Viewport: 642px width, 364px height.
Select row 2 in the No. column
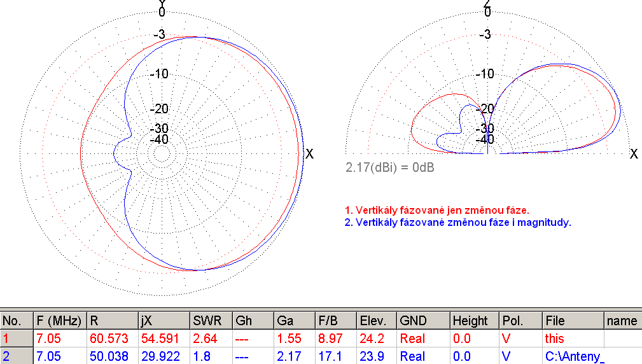click(16, 356)
